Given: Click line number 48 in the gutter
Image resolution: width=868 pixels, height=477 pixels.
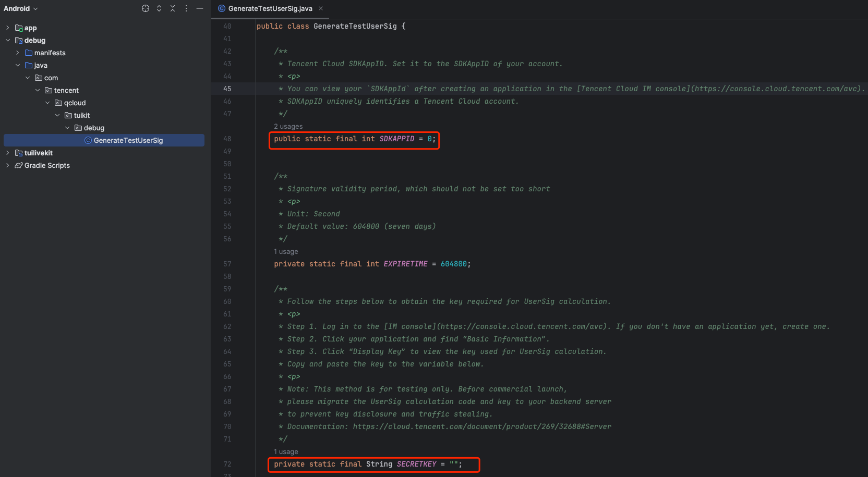Looking at the screenshot, I should [x=227, y=139].
